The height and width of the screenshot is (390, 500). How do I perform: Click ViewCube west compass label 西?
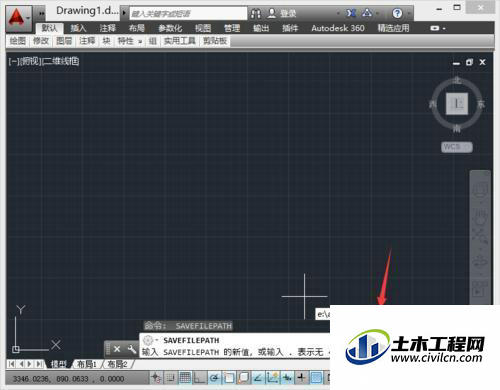433,104
